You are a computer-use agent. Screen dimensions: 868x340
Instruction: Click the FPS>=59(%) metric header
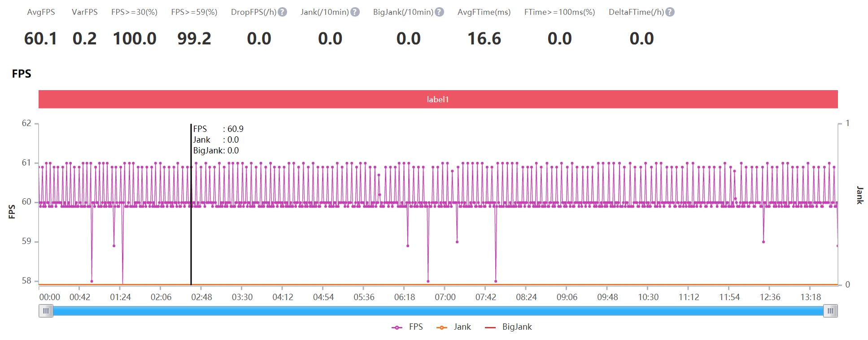pos(194,12)
